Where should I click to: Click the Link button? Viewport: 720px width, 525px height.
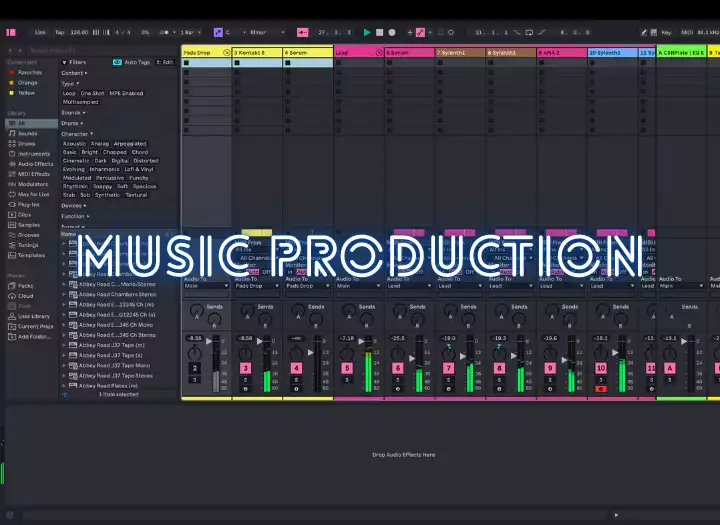coord(40,33)
